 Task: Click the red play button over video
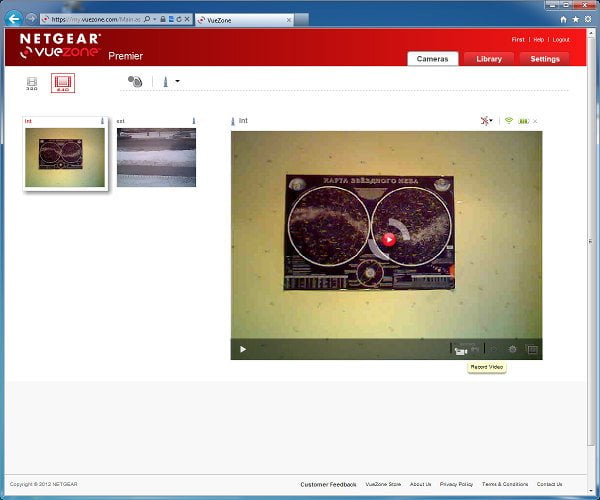coord(389,239)
